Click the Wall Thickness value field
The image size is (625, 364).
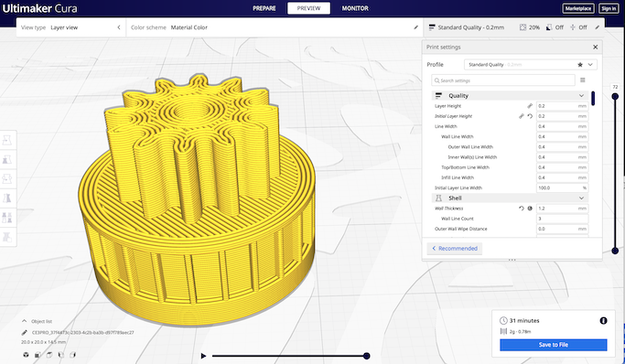click(562, 209)
